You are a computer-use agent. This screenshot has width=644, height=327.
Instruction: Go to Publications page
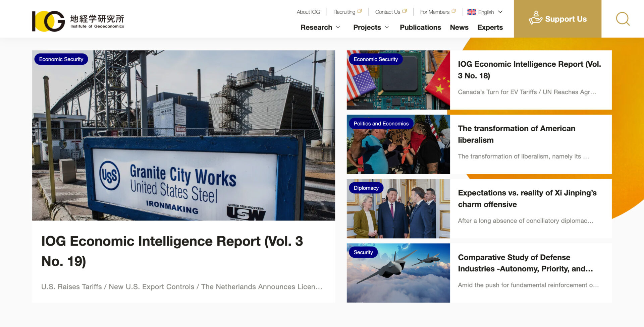click(420, 27)
